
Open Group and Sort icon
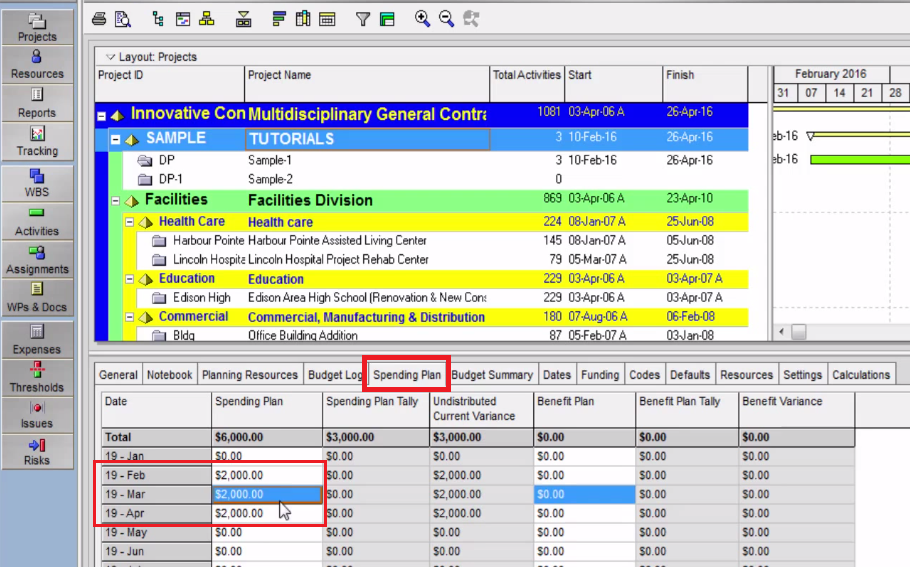[387, 19]
